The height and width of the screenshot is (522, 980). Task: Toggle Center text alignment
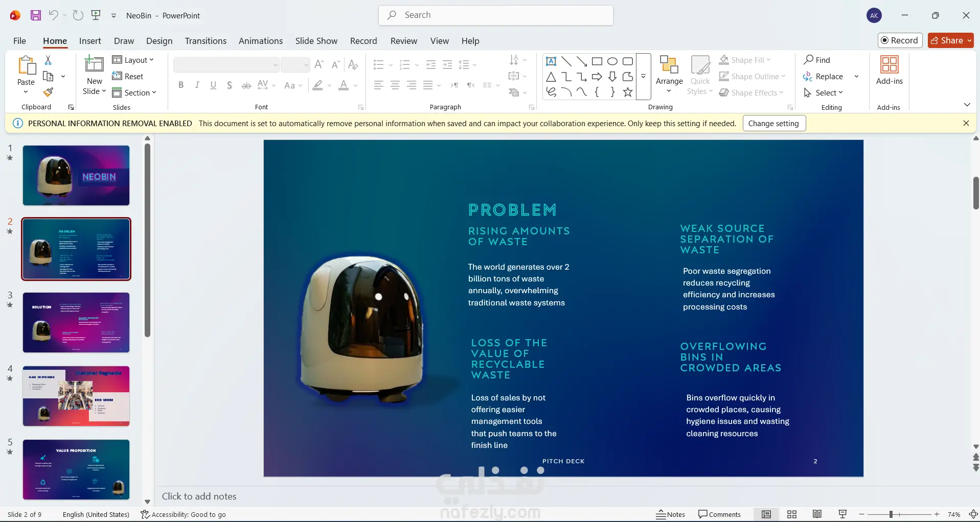point(395,85)
